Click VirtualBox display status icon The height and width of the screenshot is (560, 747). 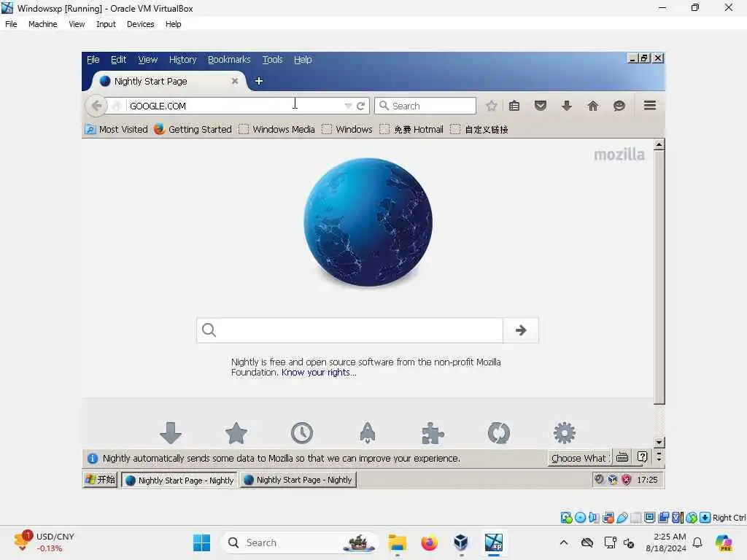pyautogui.click(x=649, y=518)
